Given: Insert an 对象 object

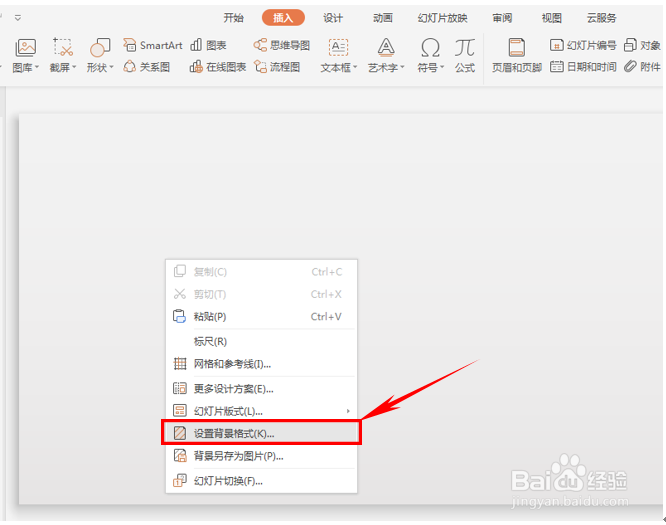Looking at the screenshot, I should [x=642, y=45].
